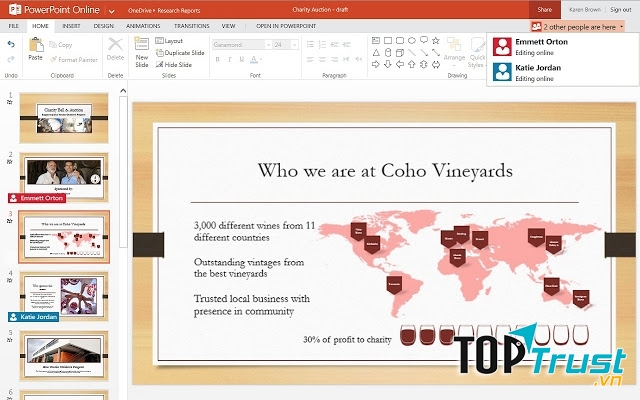Toggle Italic formatting
The image size is (640, 400).
pos(230,60)
